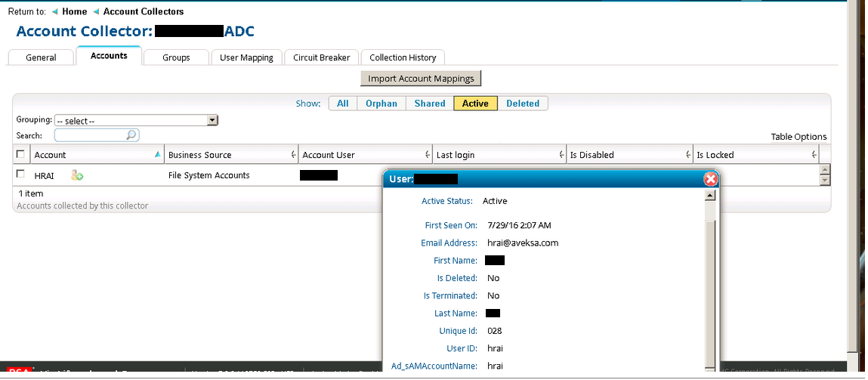Click the Account column sort arrow
Screen dimensions: 868x380
[157, 155]
